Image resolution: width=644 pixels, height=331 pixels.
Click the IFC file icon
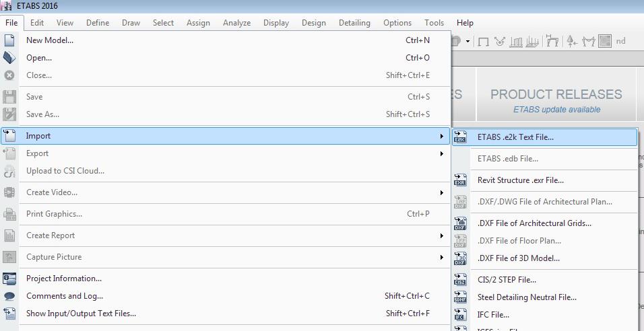[460, 315]
